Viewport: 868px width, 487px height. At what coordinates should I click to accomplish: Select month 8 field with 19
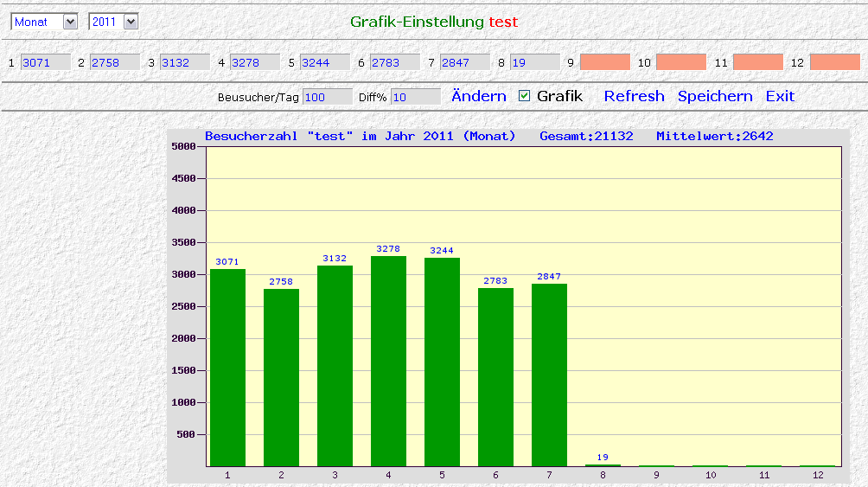coord(535,62)
